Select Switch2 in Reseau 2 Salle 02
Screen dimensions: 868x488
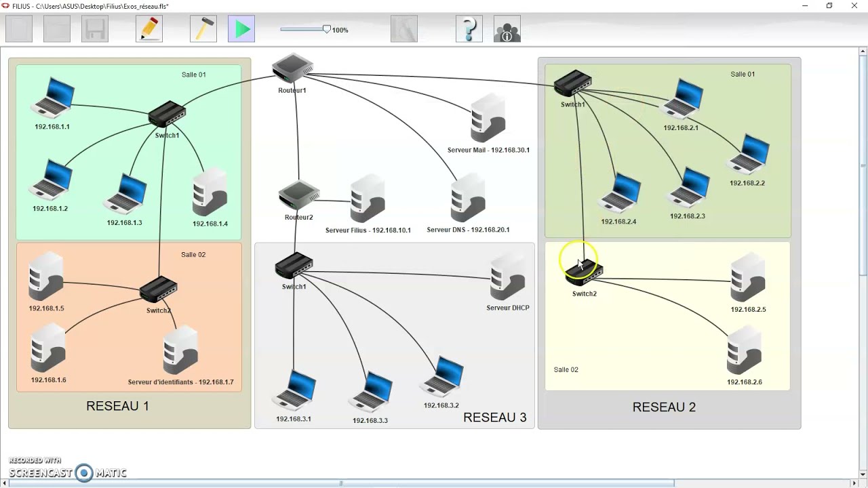pyautogui.click(x=585, y=274)
